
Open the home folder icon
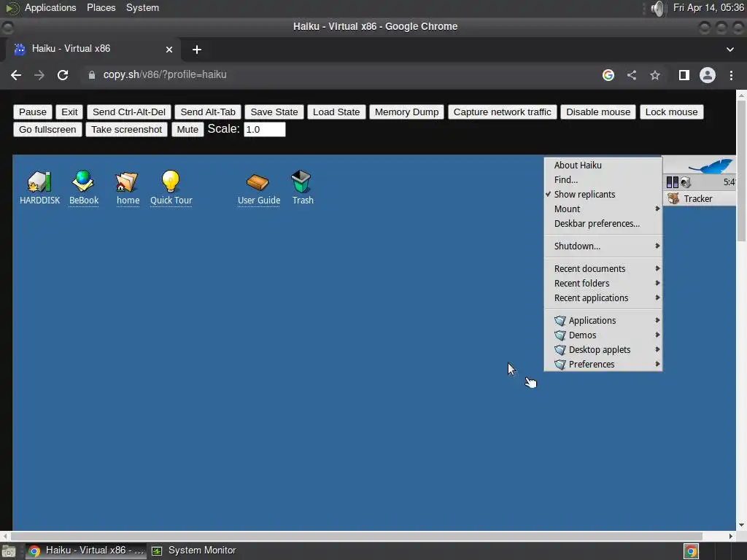tap(127, 182)
